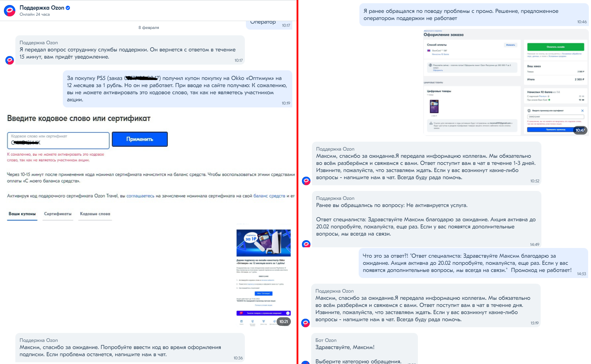Click the arrow icon on the purple sale banner
This screenshot has height=364, width=591.
point(288,313)
